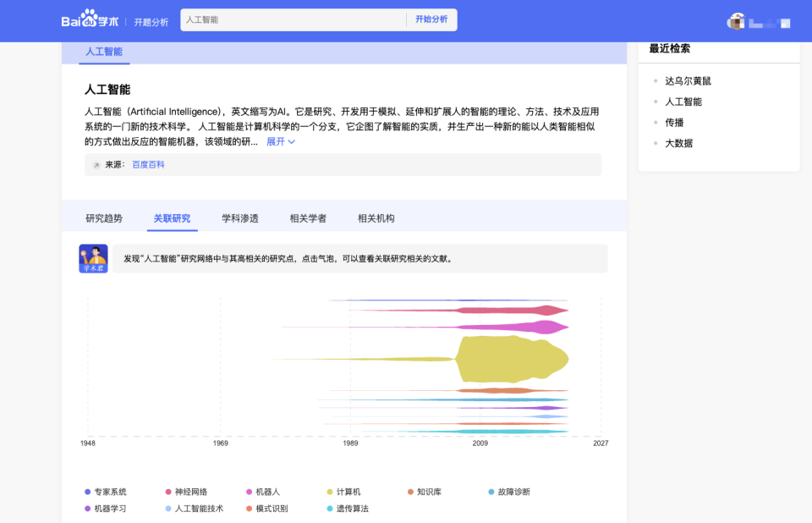This screenshot has width=812, height=523.
Task: Click the 开始分析 button
Action: [x=431, y=19]
